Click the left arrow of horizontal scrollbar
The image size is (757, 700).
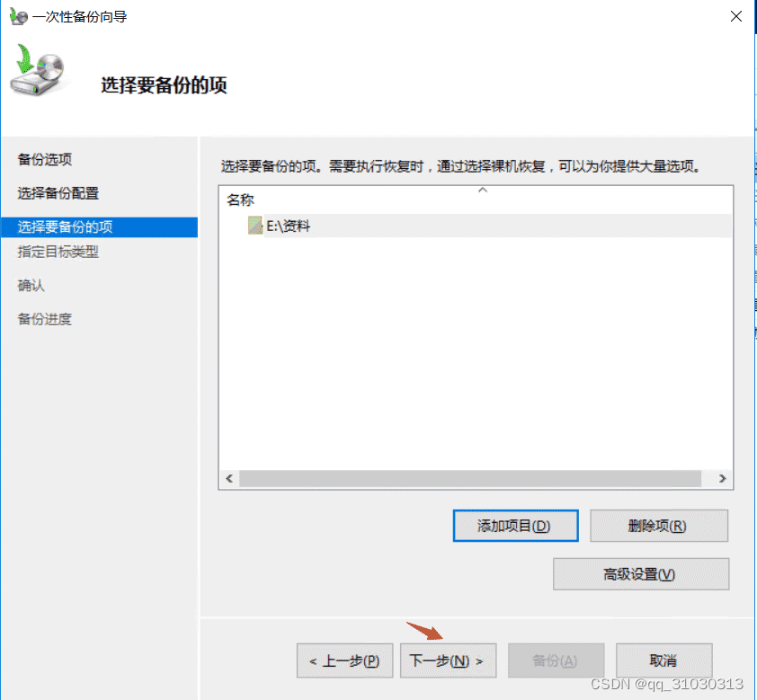click(229, 478)
